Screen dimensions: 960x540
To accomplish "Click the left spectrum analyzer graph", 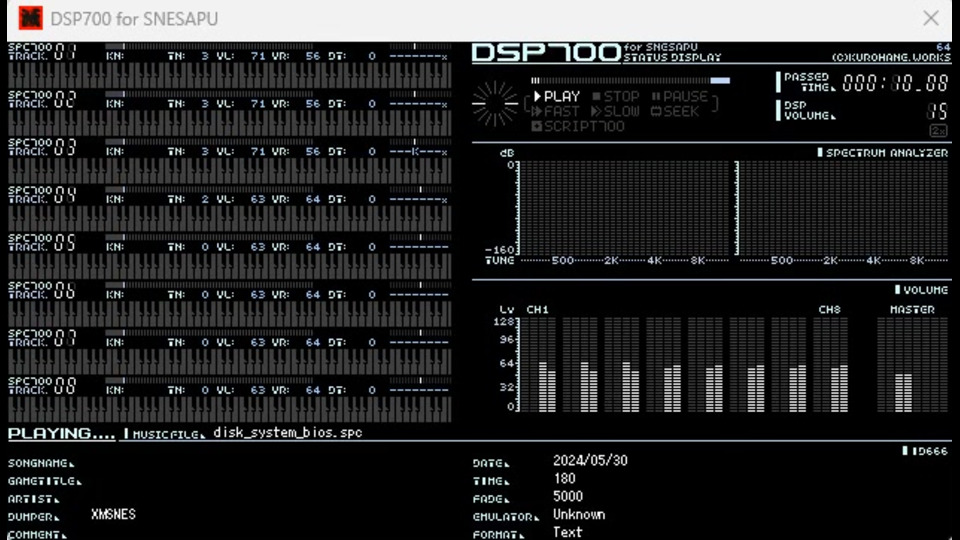I will coord(625,208).
